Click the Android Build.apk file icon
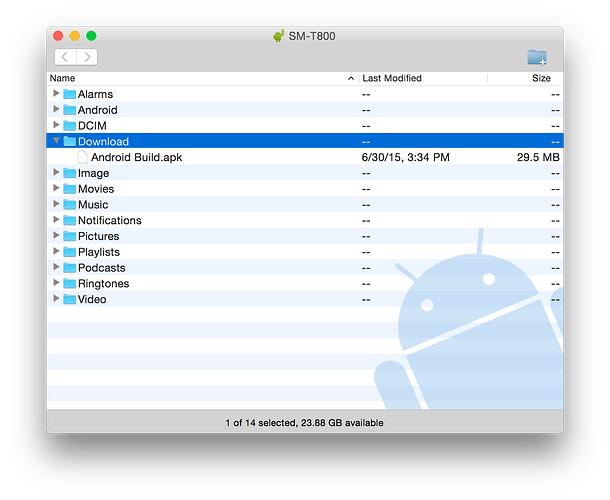610x500 pixels. (x=82, y=157)
